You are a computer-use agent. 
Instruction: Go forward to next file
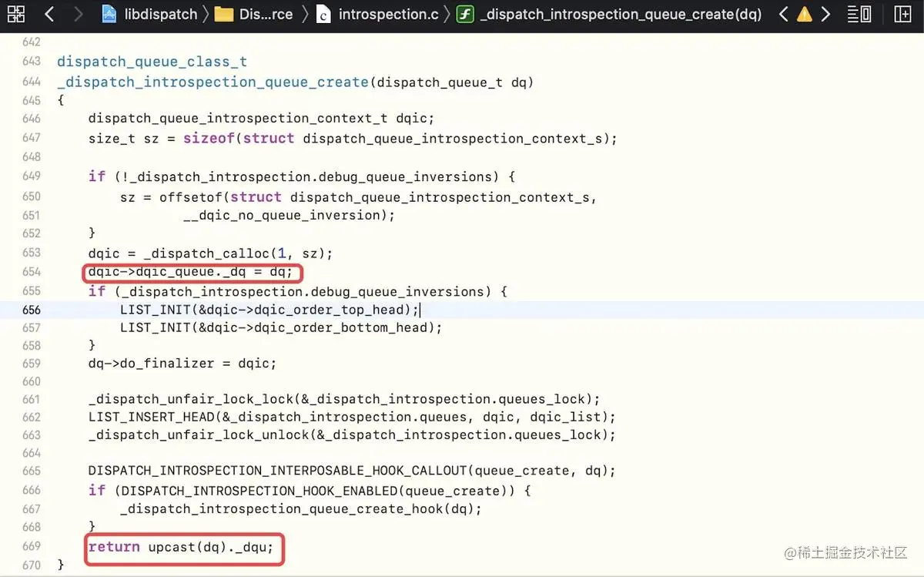pyautogui.click(x=78, y=14)
